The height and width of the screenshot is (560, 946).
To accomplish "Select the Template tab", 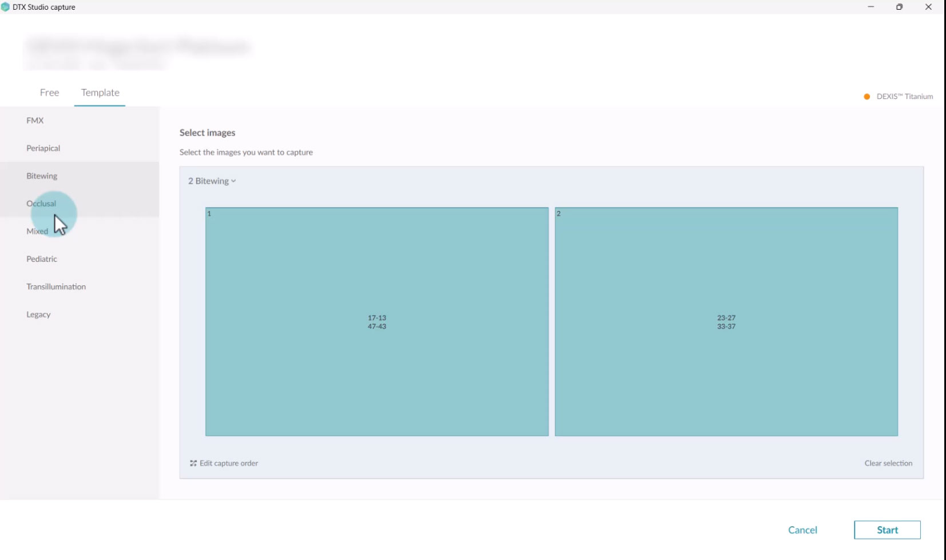I will [x=100, y=93].
